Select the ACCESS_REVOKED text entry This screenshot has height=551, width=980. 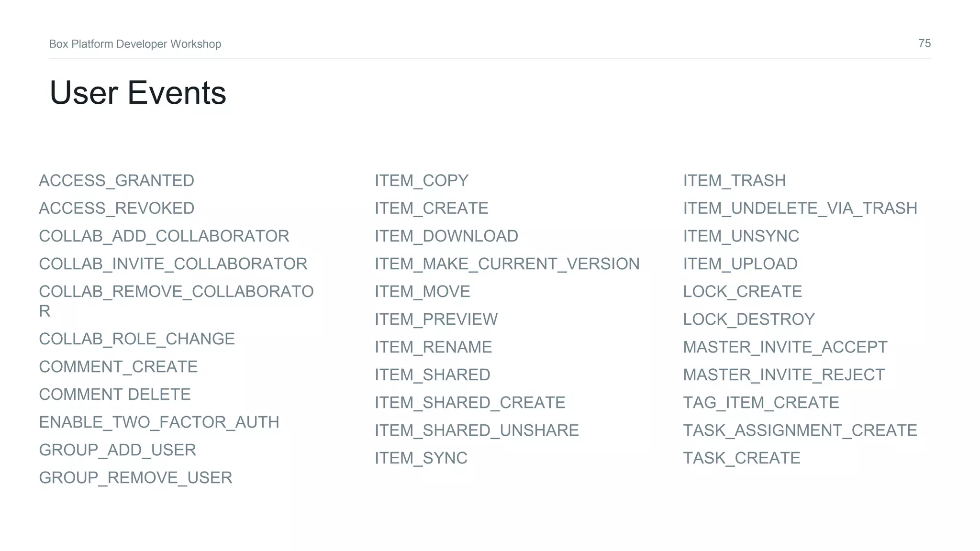point(116,208)
